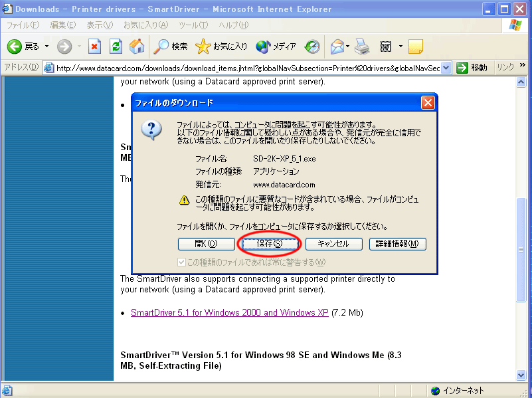Click the yellow warning triangle icon

click(x=184, y=200)
